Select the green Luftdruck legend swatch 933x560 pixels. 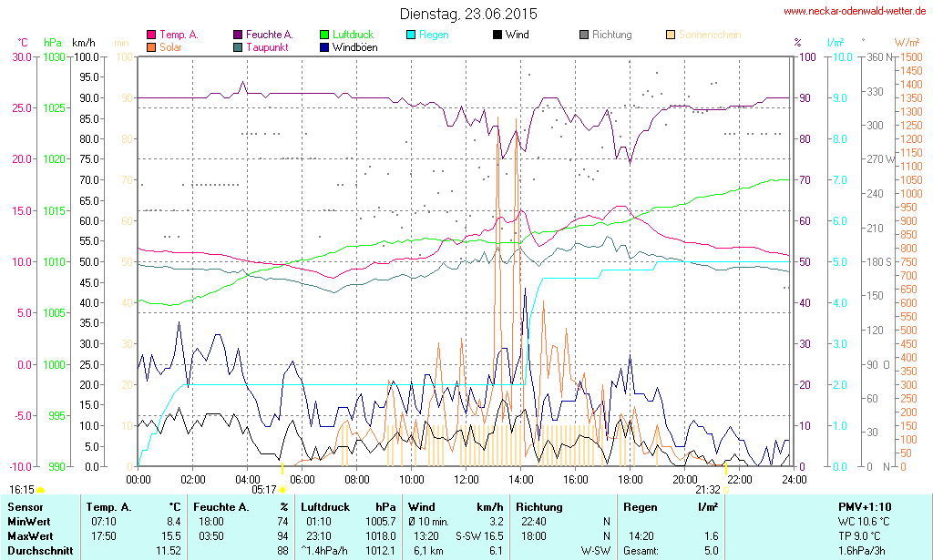(x=325, y=36)
